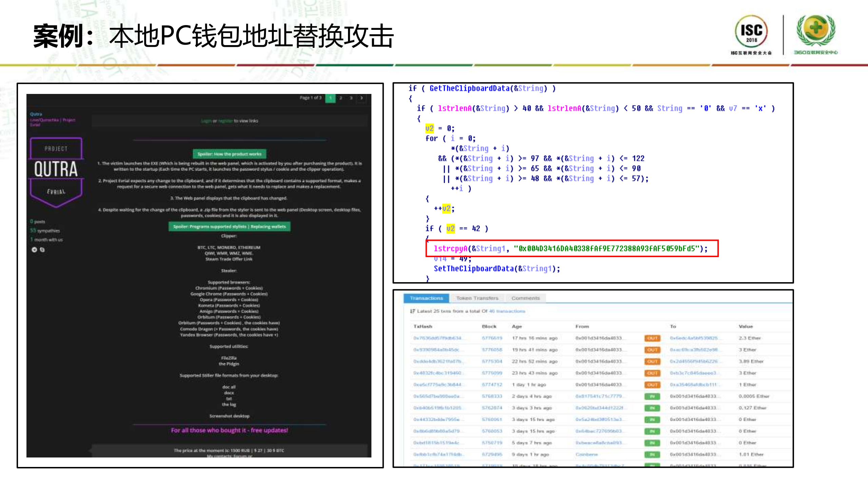Image resolution: width=868 pixels, height=488 pixels.
Task: Click the sort icon beside Latest 25 txns
Action: (412, 311)
